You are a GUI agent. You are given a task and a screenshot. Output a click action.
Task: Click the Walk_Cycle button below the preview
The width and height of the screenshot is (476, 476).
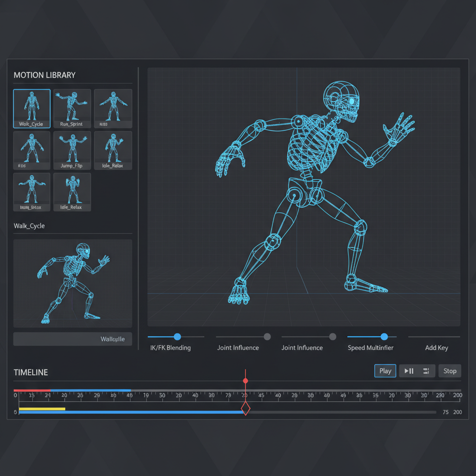pos(73,339)
